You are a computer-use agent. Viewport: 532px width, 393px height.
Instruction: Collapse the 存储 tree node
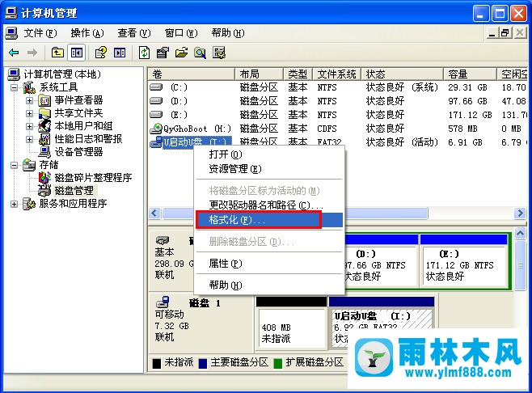(x=14, y=165)
